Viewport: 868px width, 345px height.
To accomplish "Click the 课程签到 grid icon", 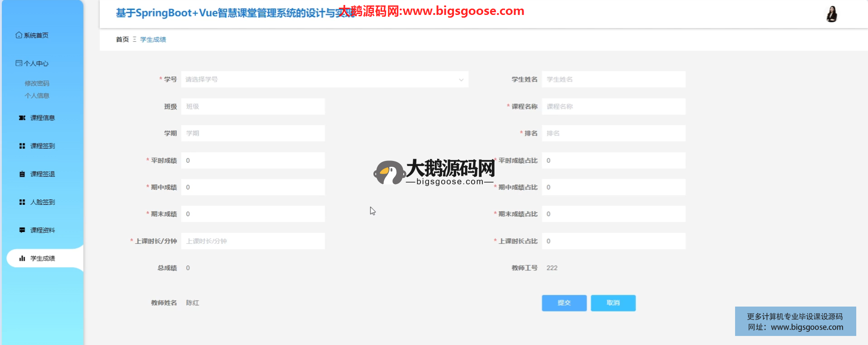I will click(x=22, y=146).
